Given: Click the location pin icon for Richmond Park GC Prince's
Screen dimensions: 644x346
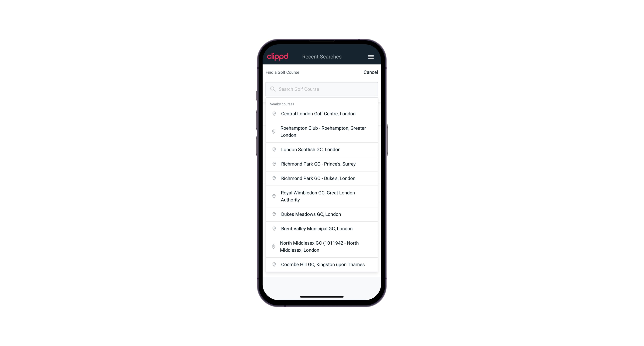Looking at the screenshot, I should (273, 164).
